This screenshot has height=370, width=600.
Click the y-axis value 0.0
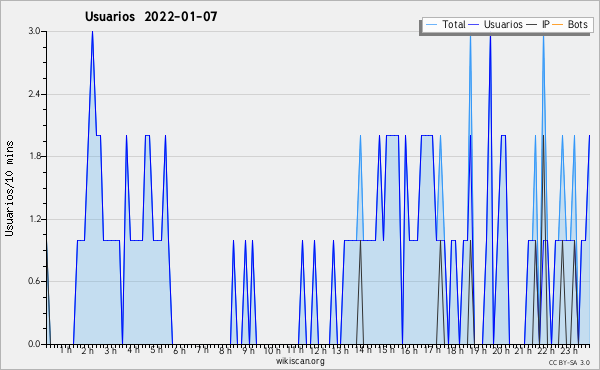click(34, 344)
